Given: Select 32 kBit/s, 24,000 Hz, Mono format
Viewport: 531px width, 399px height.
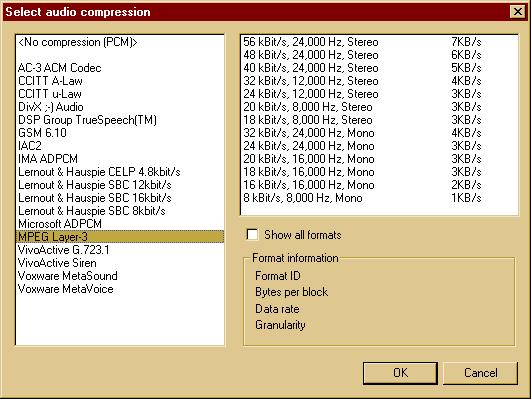Looking at the screenshot, I should (x=379, y=133).
